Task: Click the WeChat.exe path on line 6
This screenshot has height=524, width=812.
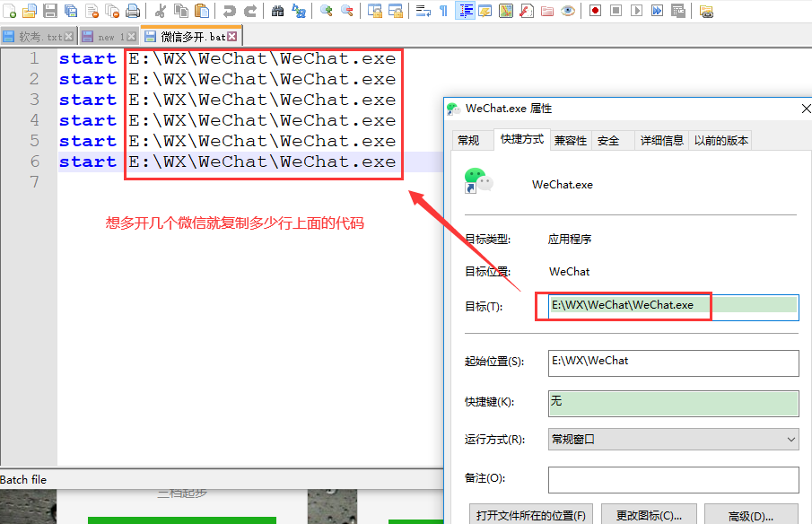Action: pyautogui.click(x=262, y=162)
